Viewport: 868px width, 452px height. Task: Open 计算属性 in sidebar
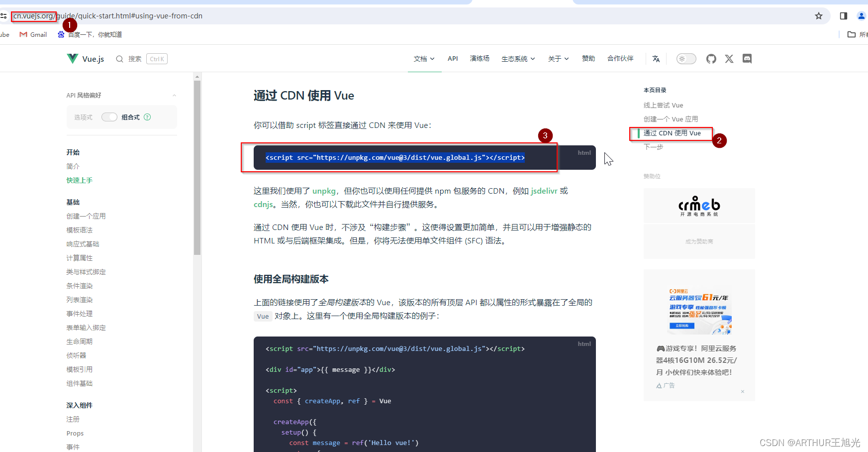point(80,258)
